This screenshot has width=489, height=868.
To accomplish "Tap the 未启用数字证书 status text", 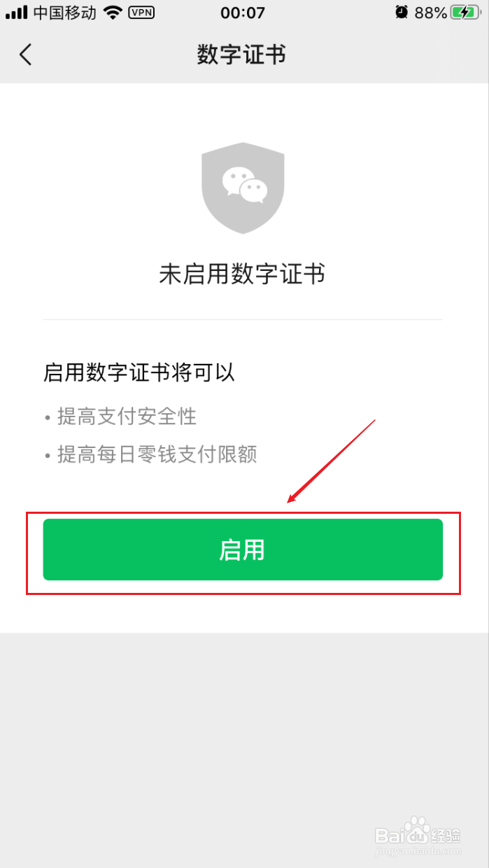I will click(242, 274).
